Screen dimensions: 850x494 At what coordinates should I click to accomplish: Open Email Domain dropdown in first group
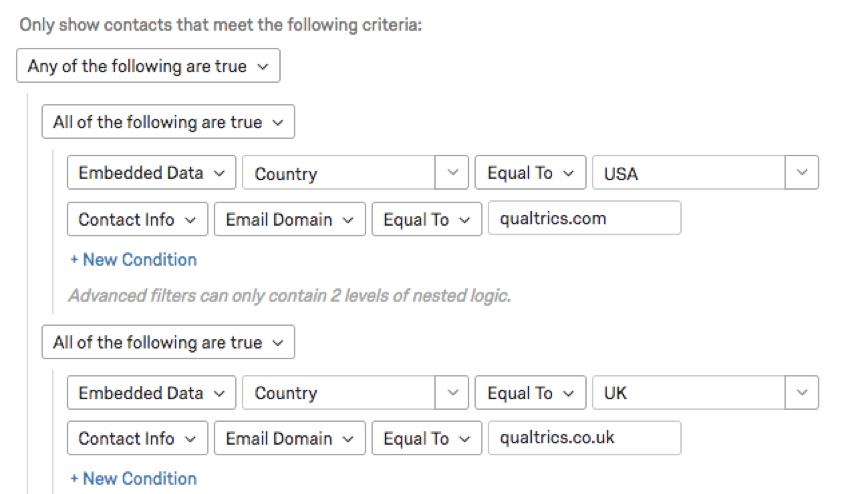[289, 219]
